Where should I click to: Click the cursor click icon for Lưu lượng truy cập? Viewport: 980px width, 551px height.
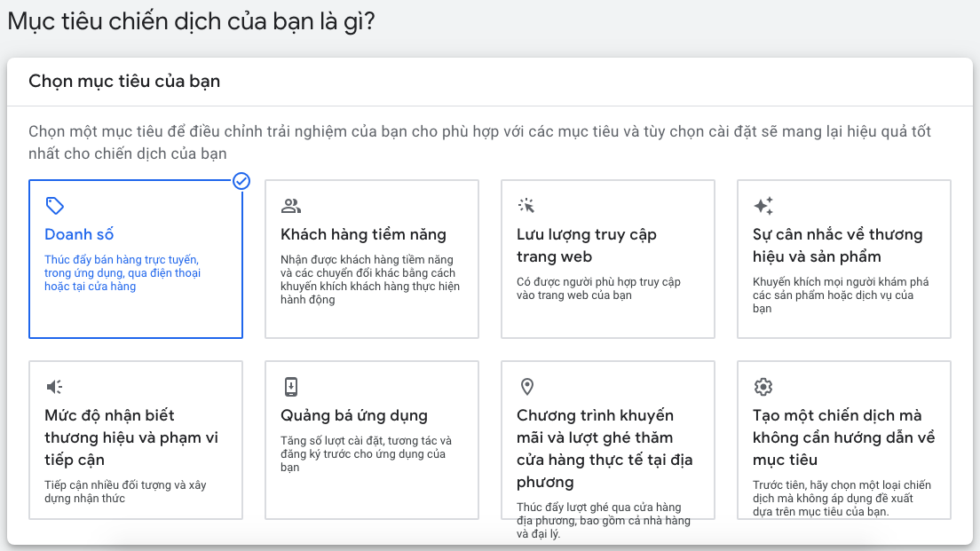click(x=526, y=206)
